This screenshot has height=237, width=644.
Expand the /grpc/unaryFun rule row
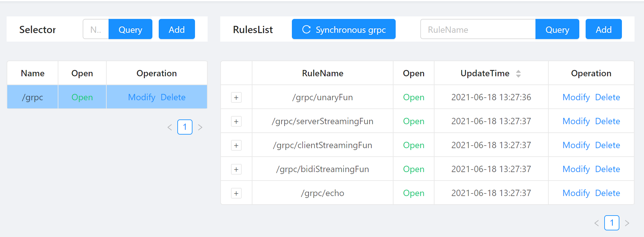[236, 97]
